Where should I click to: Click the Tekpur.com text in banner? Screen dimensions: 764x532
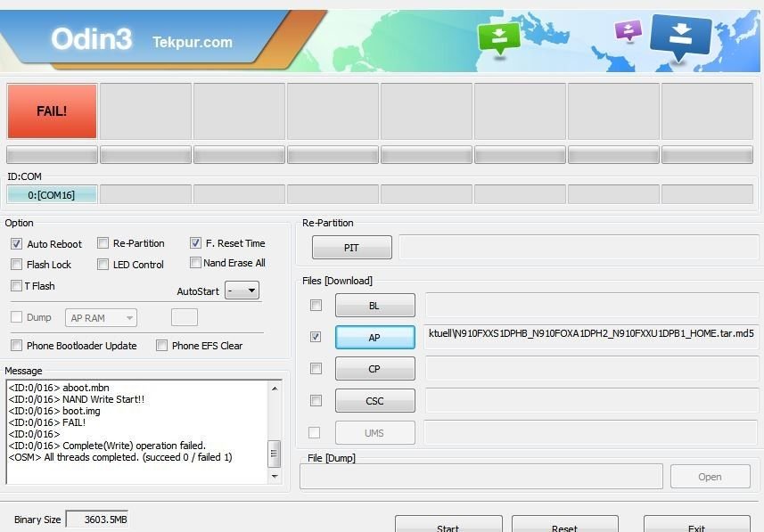point(193,43)
